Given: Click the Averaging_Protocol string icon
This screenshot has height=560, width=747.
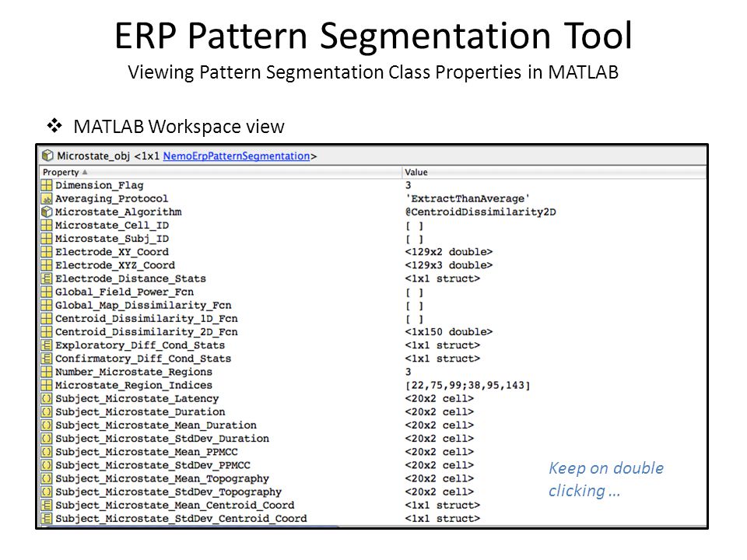Looking at the screenshot, I should click(46, 198).
